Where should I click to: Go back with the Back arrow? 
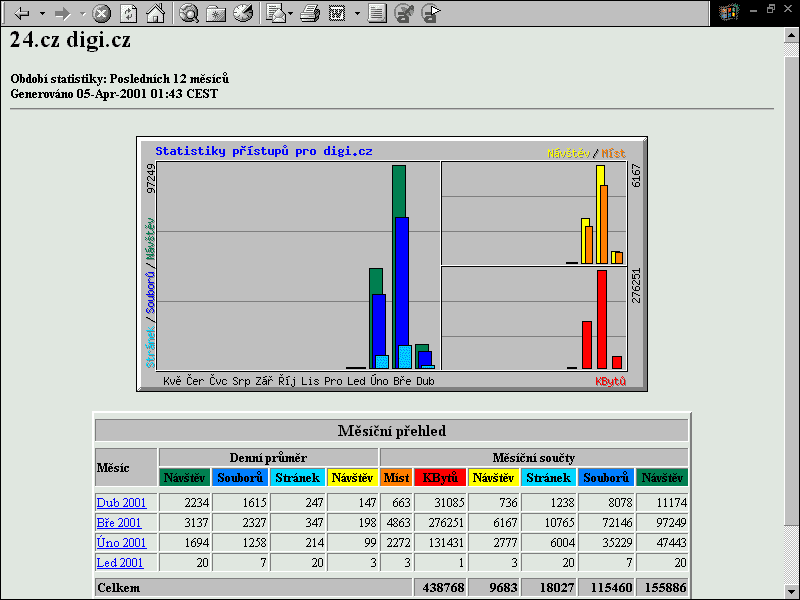point(21,13)
